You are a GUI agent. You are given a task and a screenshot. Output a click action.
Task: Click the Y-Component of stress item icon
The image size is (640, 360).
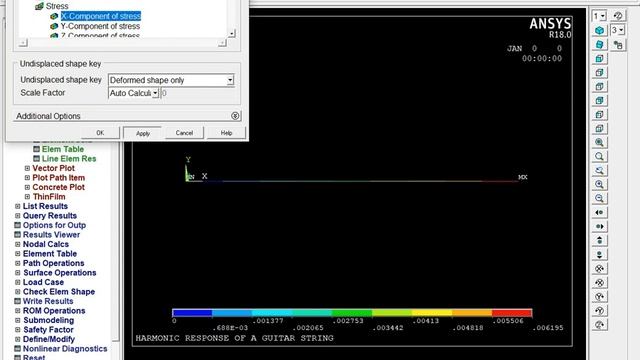coord(54,26)
